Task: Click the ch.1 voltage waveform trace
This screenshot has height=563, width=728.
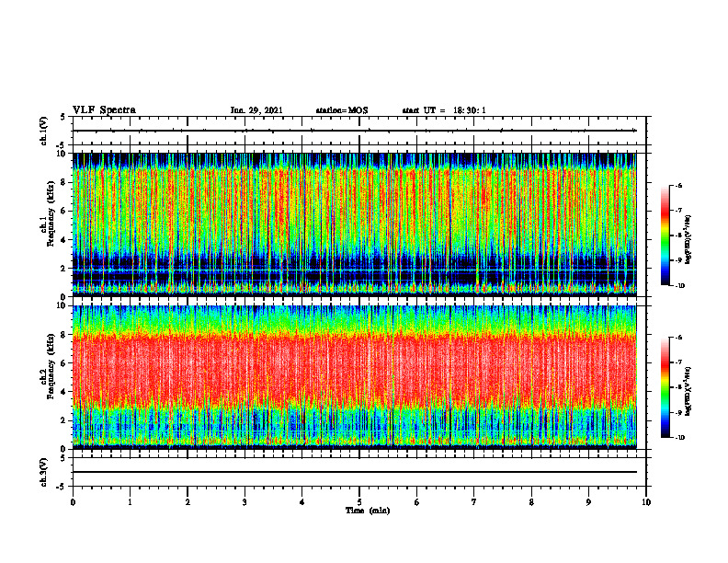Action: (x=355, y=131)
